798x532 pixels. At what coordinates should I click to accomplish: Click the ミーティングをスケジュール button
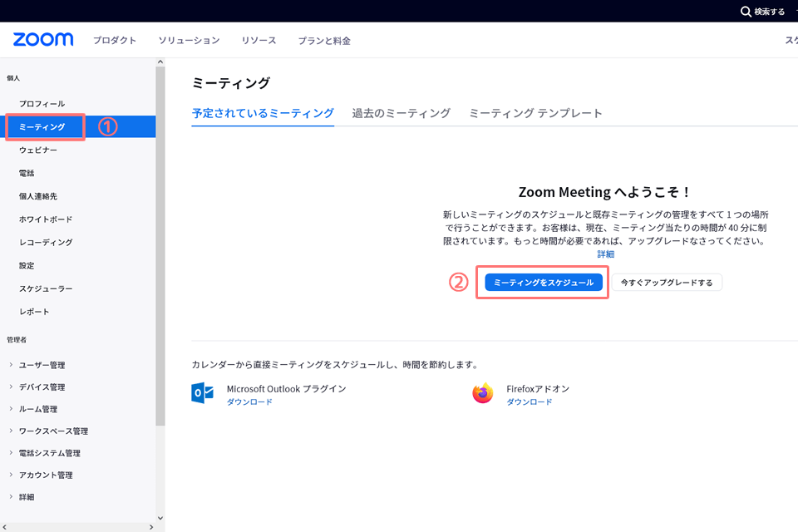[542, 282]
